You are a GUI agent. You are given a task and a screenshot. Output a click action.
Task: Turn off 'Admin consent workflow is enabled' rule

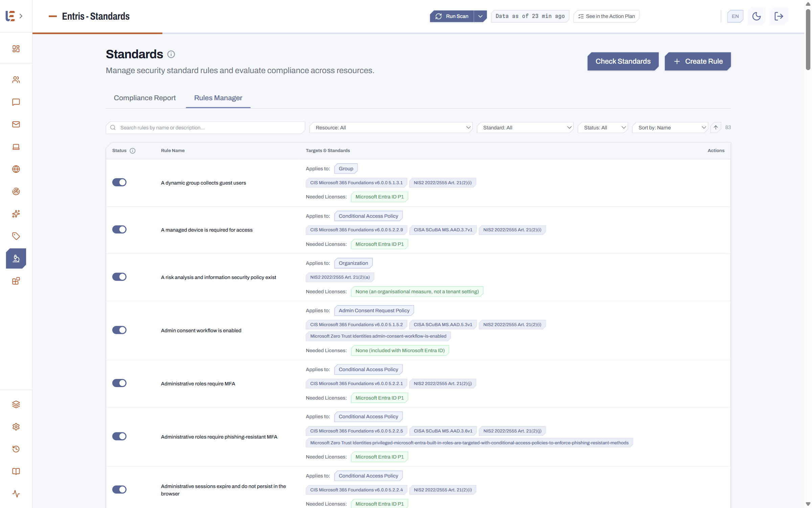pos(119,330)
